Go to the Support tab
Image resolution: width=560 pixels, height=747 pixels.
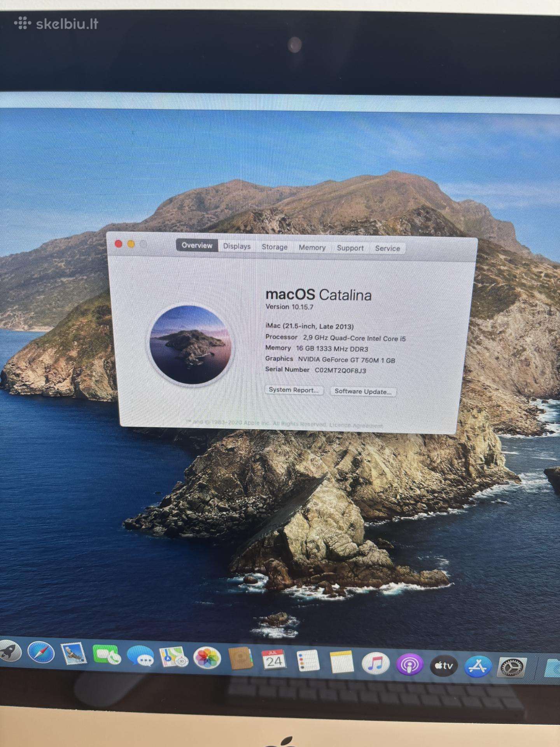350,248
